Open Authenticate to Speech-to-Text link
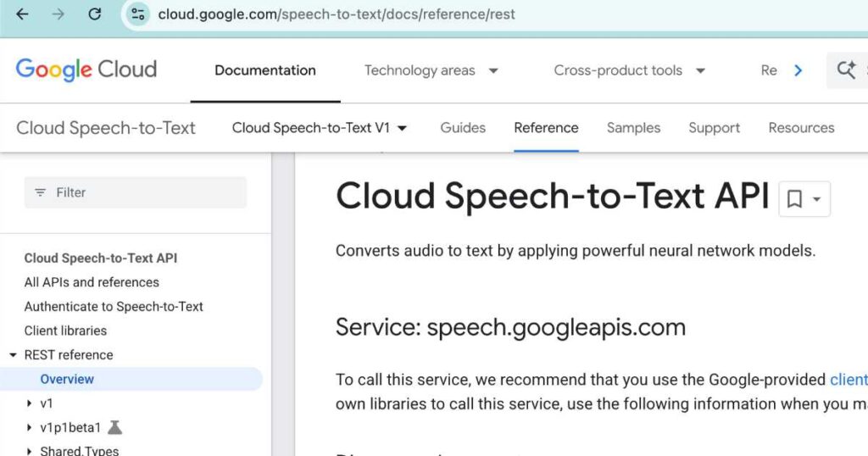 114,307
